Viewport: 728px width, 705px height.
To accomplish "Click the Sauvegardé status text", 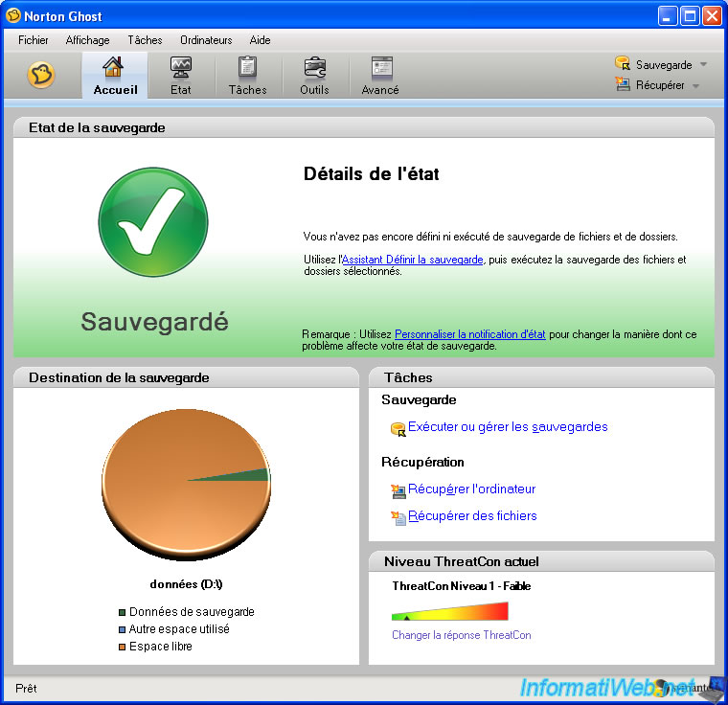I will (x=154, y=322).
